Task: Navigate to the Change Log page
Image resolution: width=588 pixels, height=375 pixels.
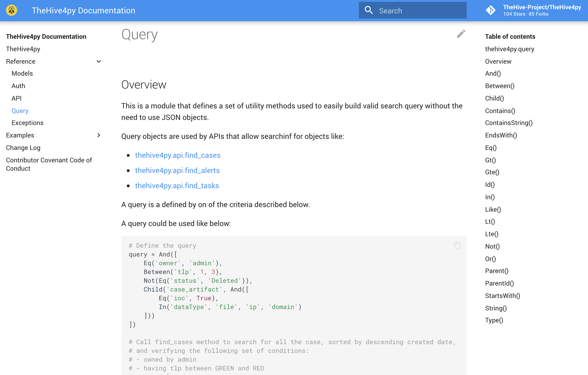Action: [24, 148]
